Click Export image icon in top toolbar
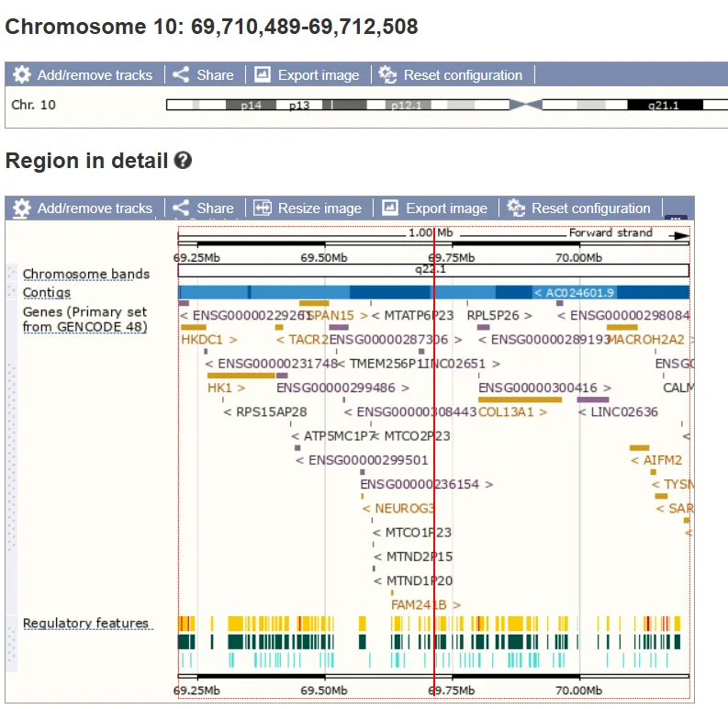Viewport: 728px width, 709px height. pyautogui.click(x=263, y=74)
